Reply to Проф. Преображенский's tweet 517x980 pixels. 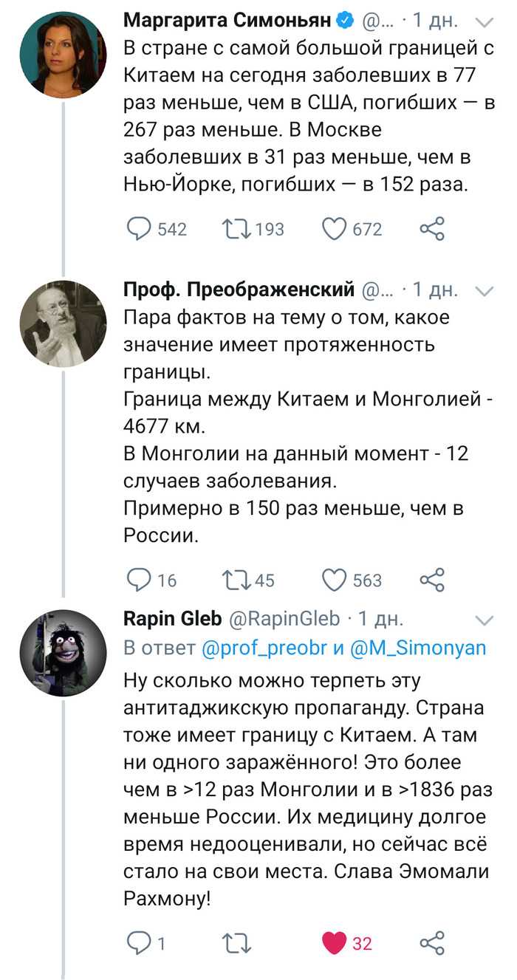140,580
